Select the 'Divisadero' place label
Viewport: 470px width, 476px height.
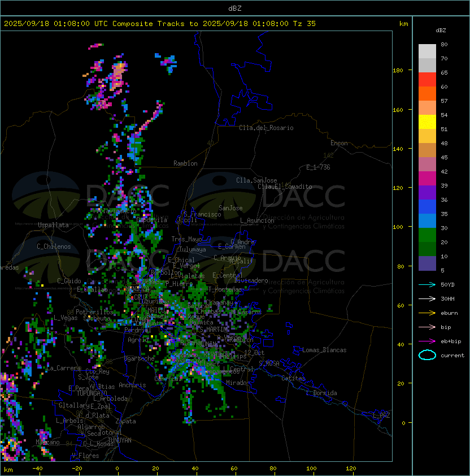[x=251, y=280]
